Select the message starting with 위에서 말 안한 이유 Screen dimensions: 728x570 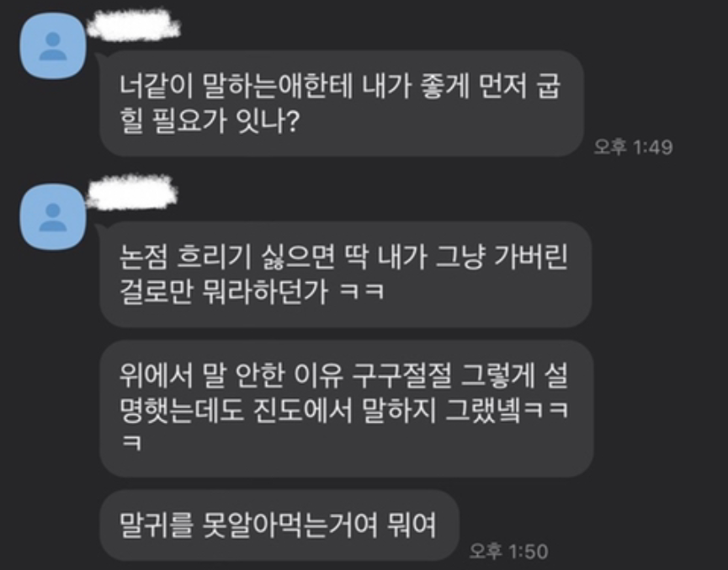[347, 409]
